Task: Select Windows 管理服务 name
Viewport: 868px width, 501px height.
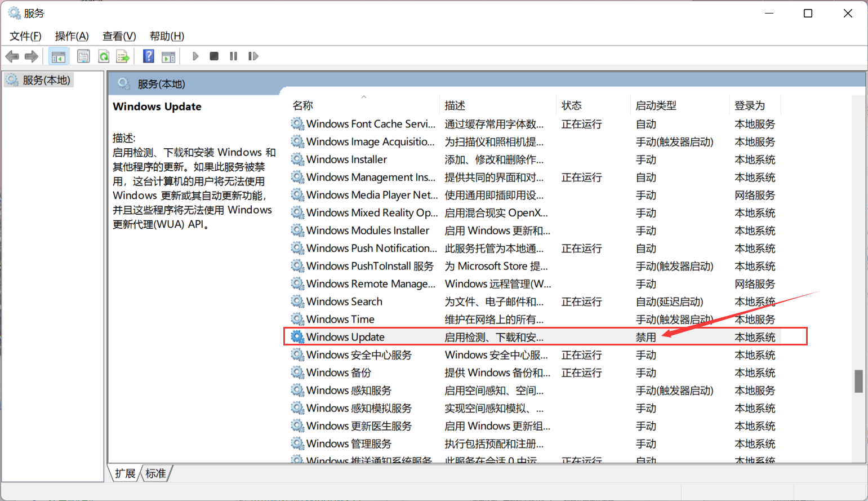Action: click(x=349, y=444)
